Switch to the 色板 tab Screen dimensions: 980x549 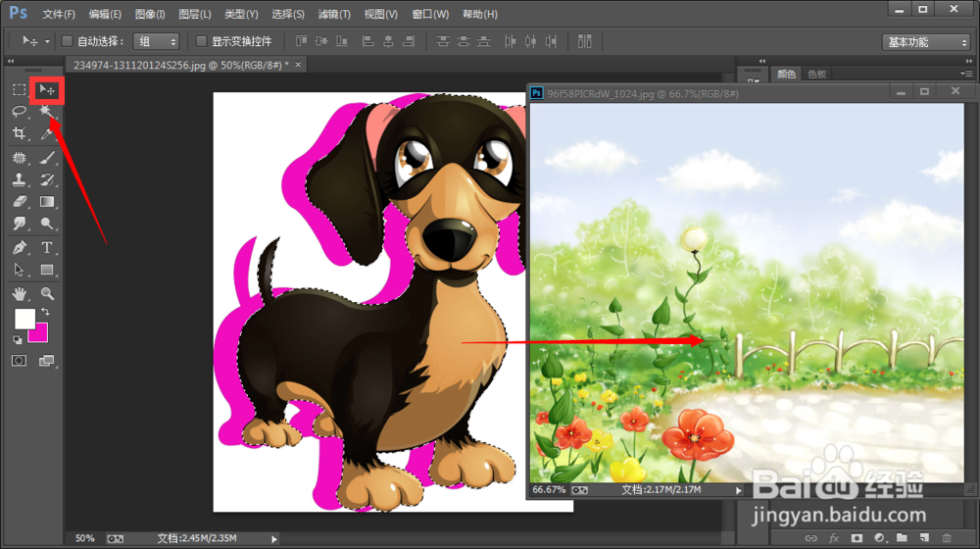817,74
